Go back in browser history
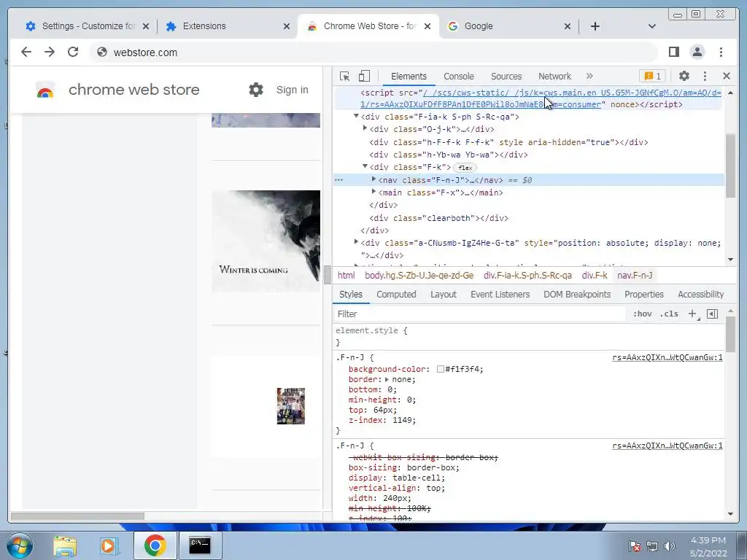This screenshot has height=560, width=747. tap(26, 52)
